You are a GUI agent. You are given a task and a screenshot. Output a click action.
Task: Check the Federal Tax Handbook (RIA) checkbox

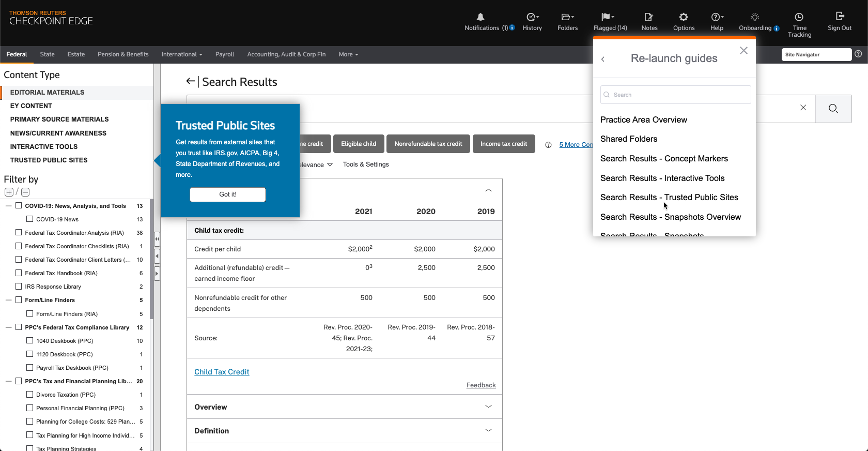coord(19,273)
